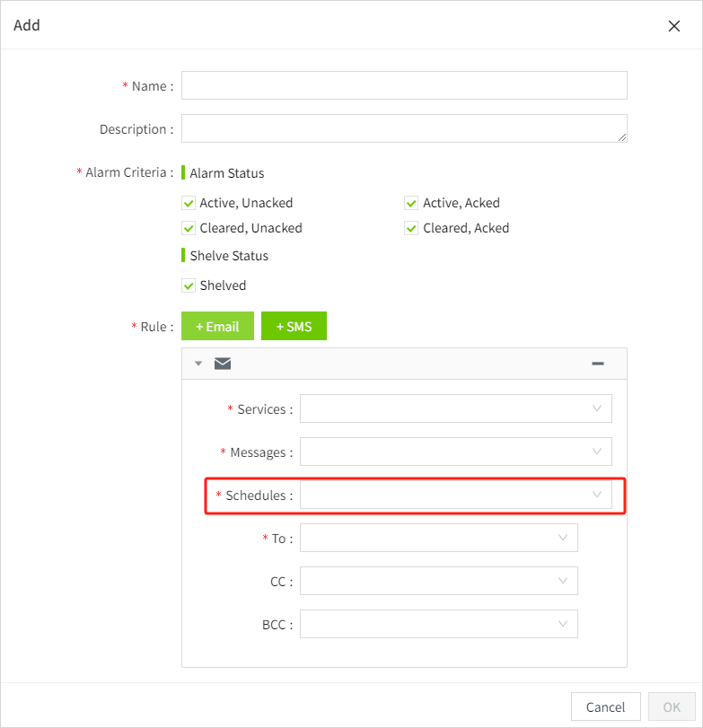The width and height of the screenshot is (703, 728).
Task: Remove the email rule with minus icon
Action: (598, 364)
